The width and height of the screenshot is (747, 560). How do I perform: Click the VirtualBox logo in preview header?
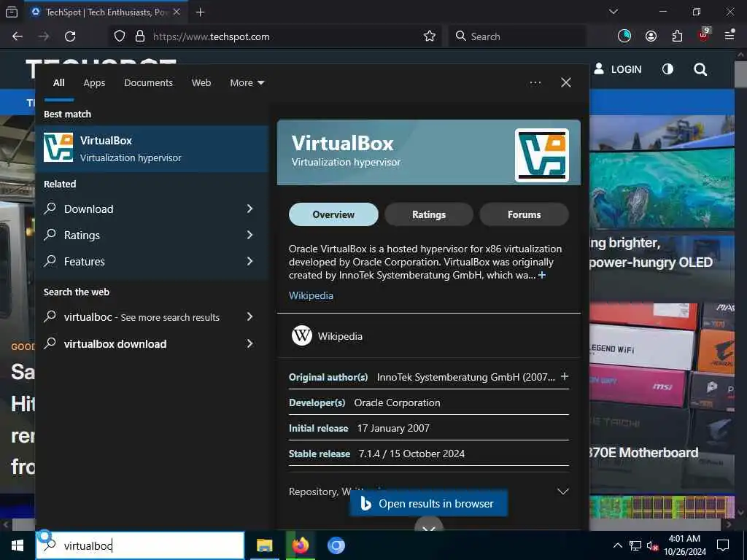[542, 155]
